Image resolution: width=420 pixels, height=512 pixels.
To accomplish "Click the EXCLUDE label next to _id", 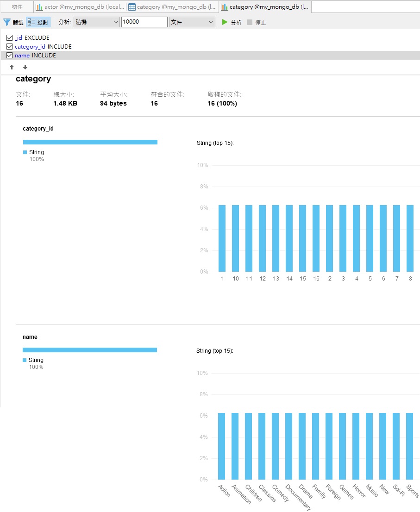I will click(37, 38).
